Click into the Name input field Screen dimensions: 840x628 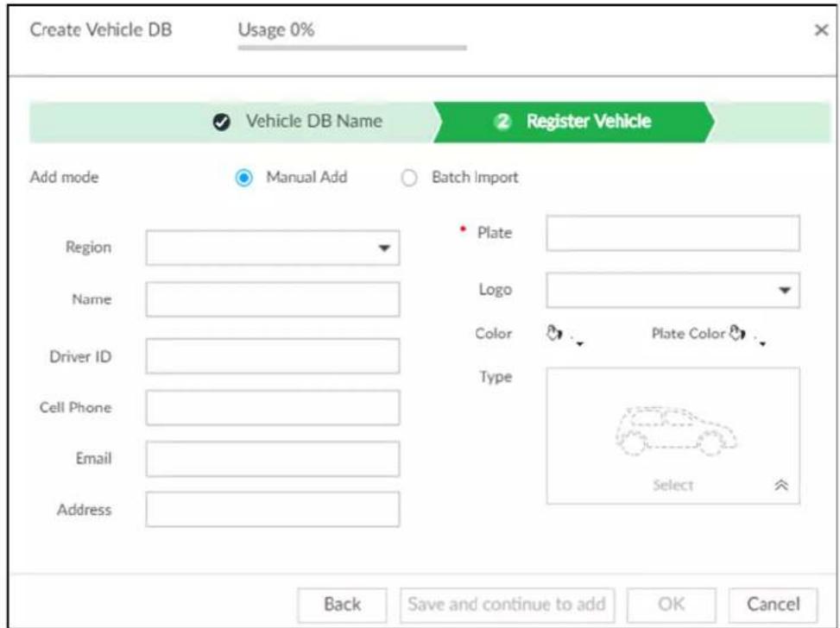273,299
